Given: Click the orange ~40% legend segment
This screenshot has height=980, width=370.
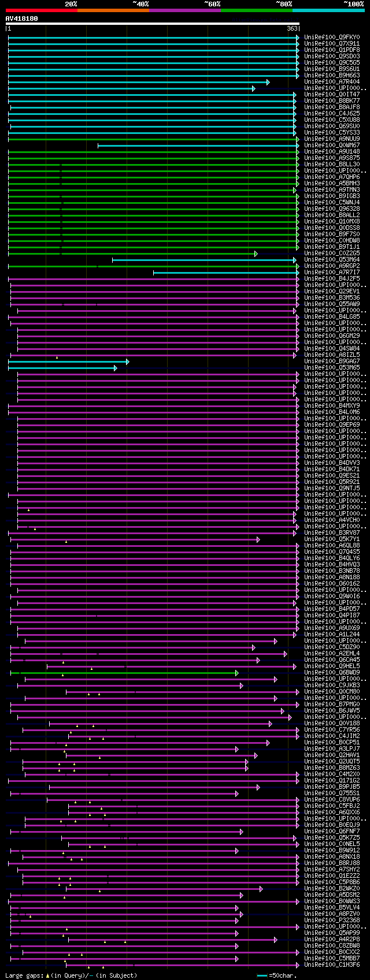Looking at the screenshot, I should click(x=113, y=10).
